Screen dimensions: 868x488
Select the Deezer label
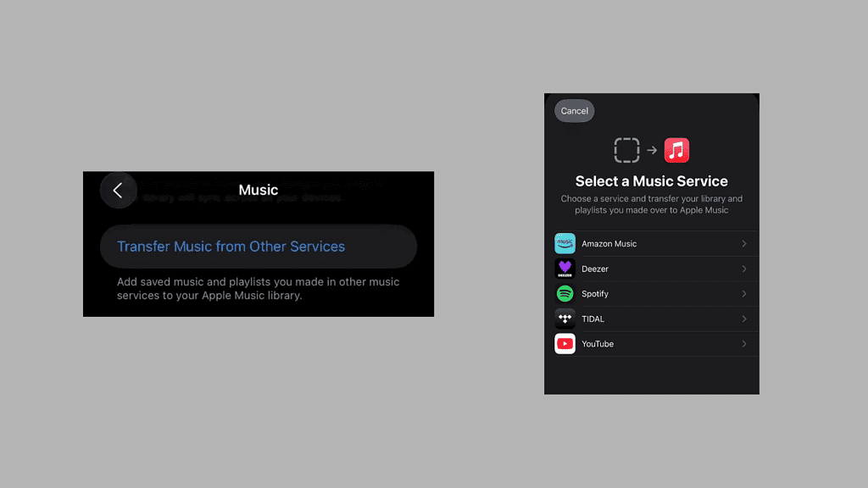click(x=594, y=269)
